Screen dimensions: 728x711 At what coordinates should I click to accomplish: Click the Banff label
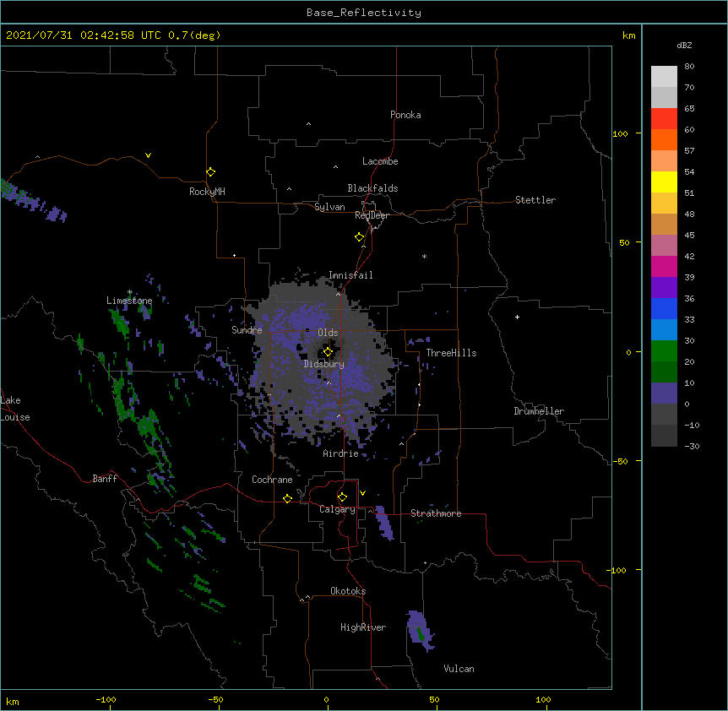(105, 479)
